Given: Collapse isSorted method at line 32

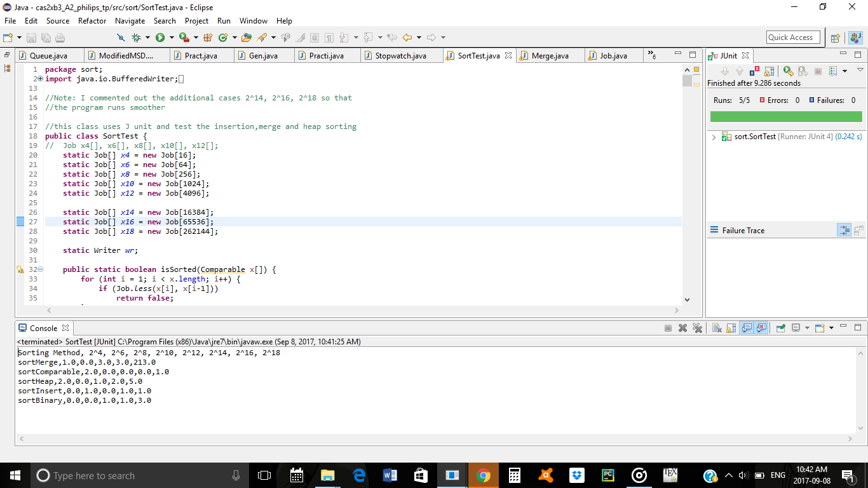Looking at the screenshot, I should click(x=40, y=269).
